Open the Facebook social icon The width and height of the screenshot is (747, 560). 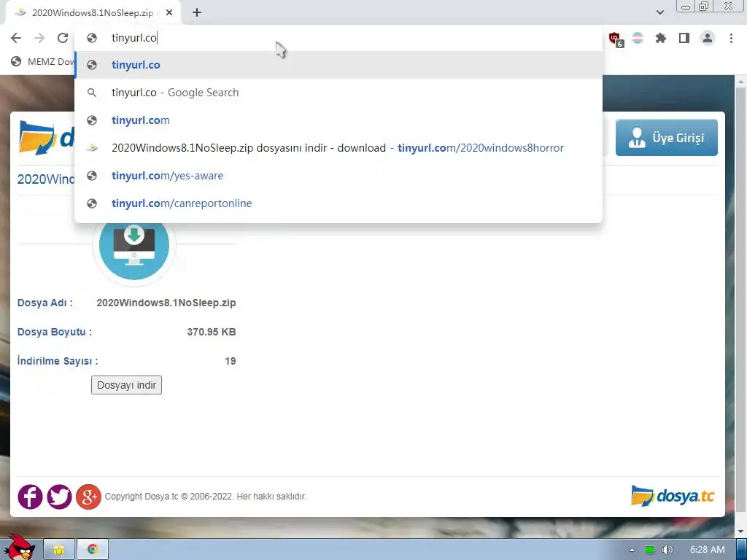point(30,497)
